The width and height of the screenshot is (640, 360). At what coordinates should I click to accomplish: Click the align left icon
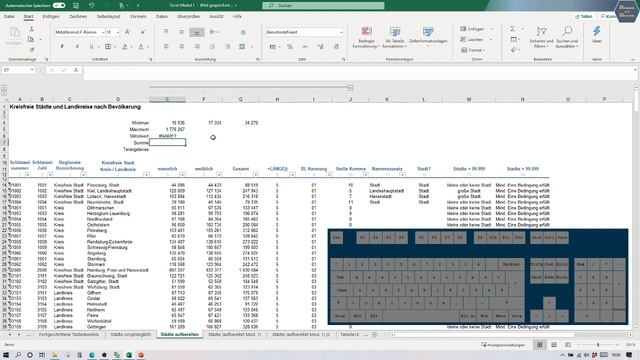coord(166,47)
